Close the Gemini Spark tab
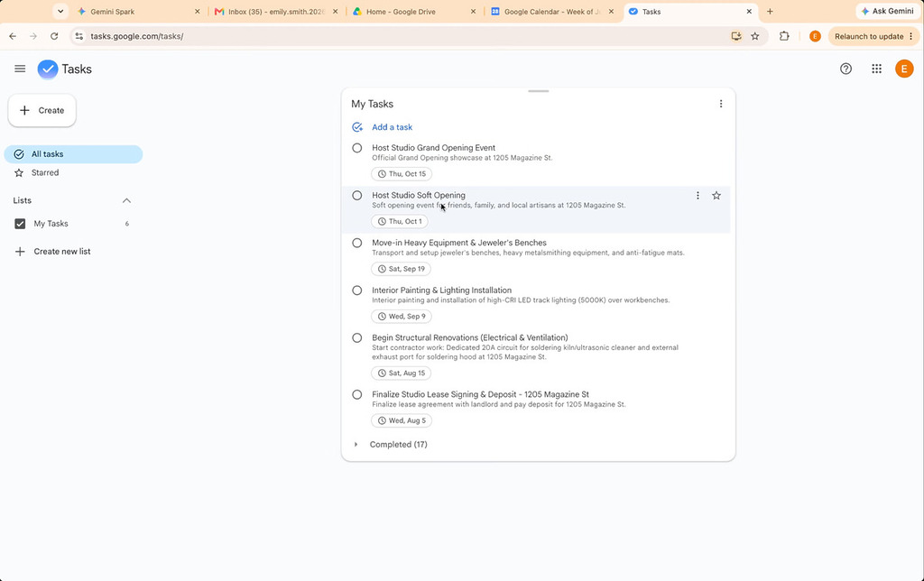Viewport: 924px width, 581px height. point(198,11)
